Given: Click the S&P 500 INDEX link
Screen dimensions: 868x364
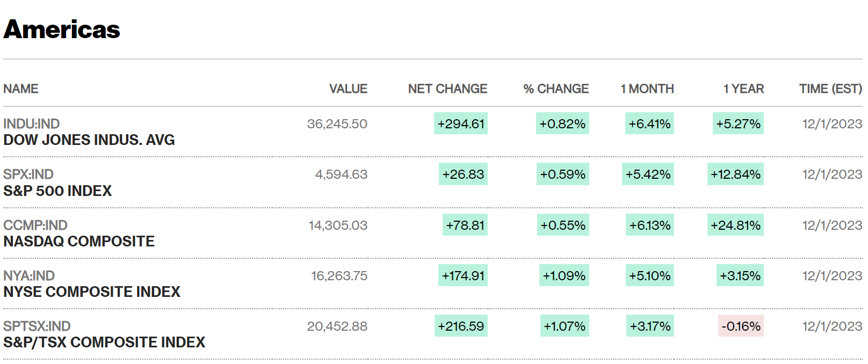Looking at the screenshot, I should pyautogui.click(x=57, y=191).
